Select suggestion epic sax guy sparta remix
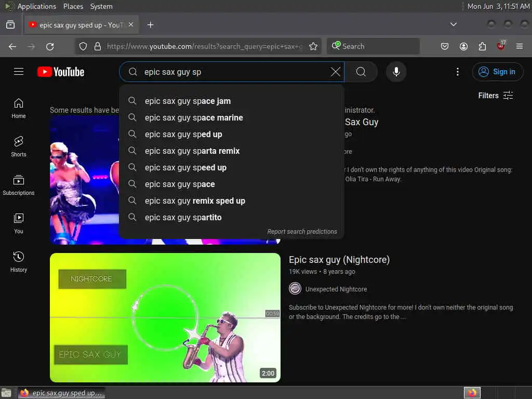This screenshot has height=399, width=532. click(x=232, y=151)
